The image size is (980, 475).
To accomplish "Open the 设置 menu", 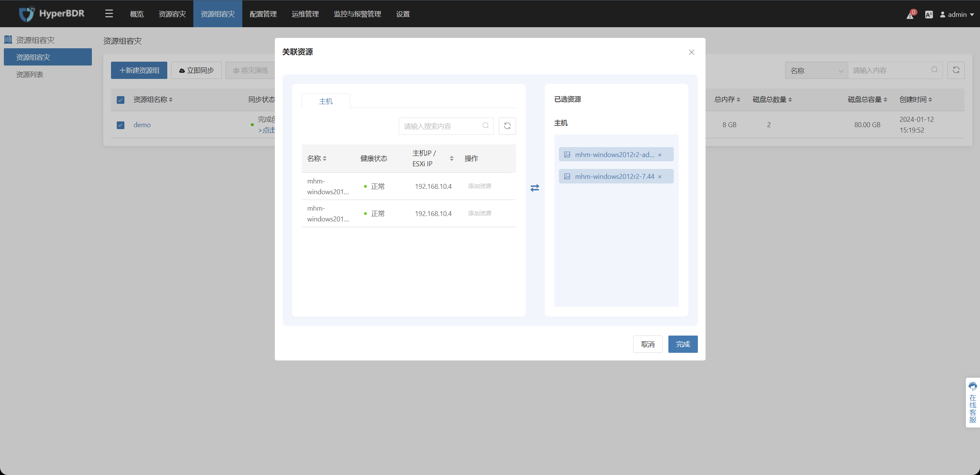I will 403,14.
